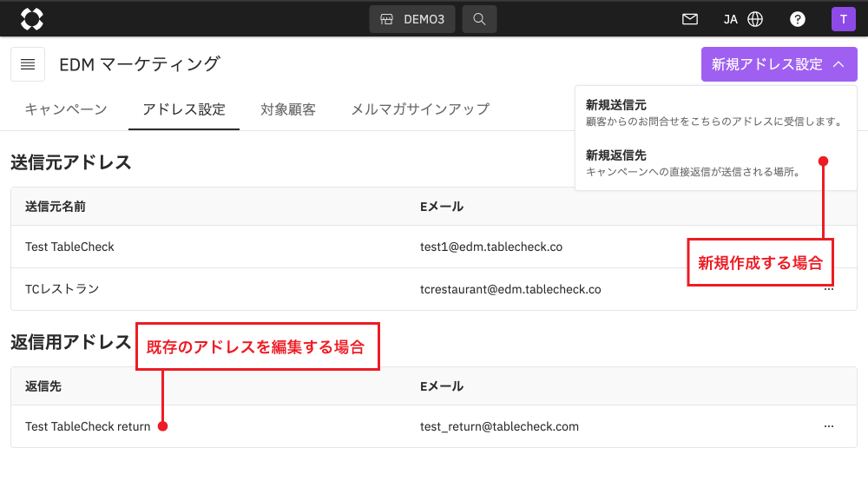Open the hamburger side menu
Screen dimensions: 868x481
click(x=28, y=64)
